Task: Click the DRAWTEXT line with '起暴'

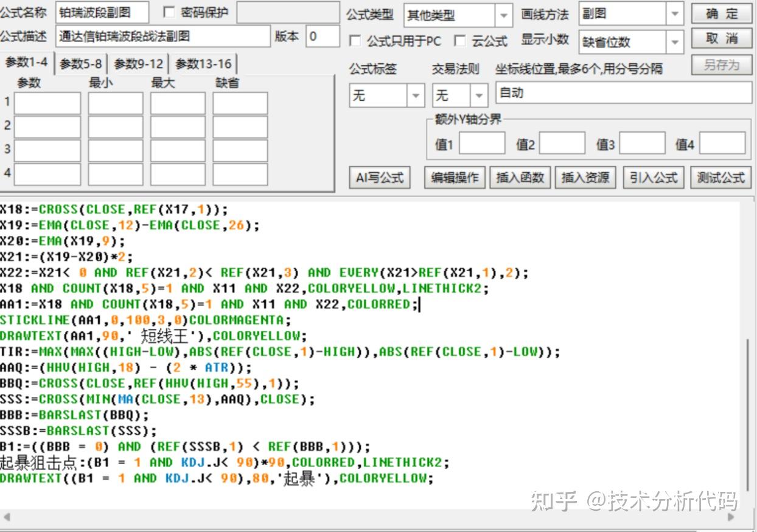Action: click(217, 478)
